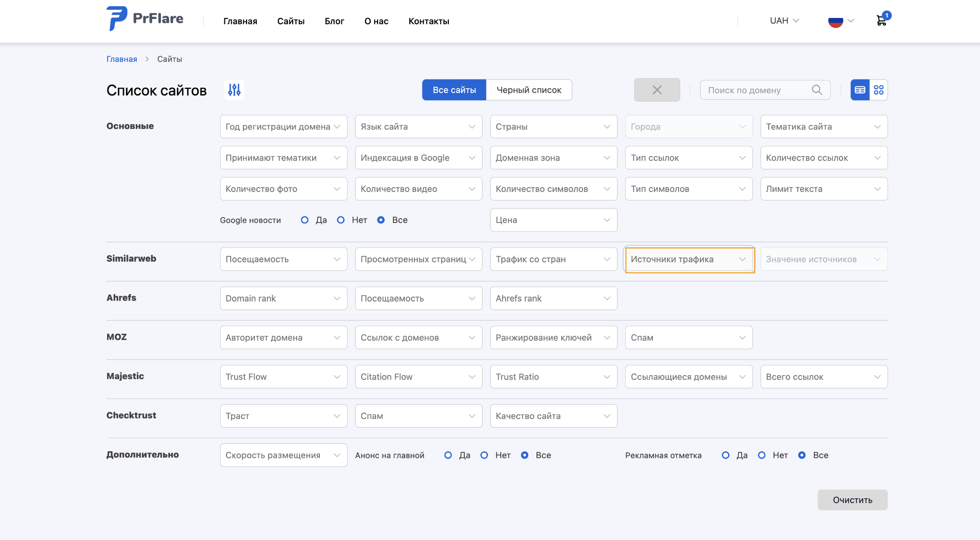Open Количество фото dropdown

(284, 189)
